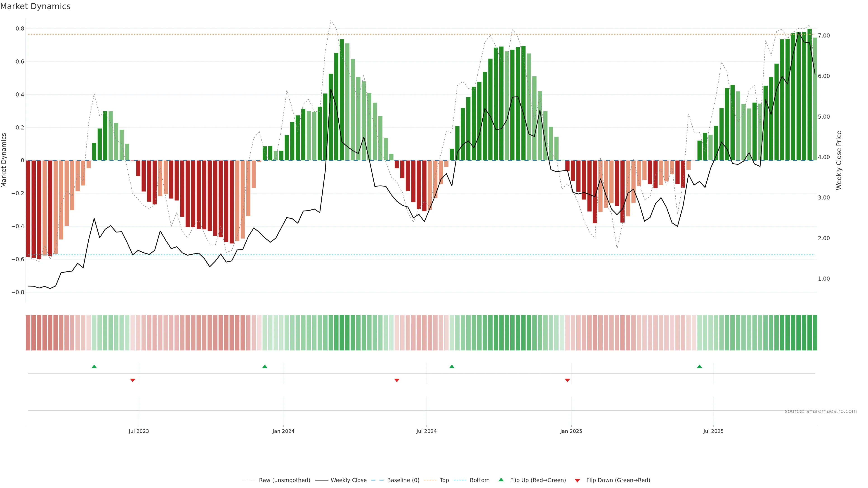Click the Weekly Close Price axis title
868x488 pixels.
(x=839, y=160)
